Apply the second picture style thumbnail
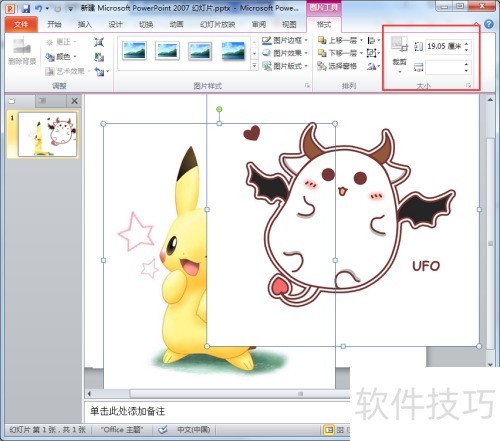500x441 pixels. tap(167, 51)
